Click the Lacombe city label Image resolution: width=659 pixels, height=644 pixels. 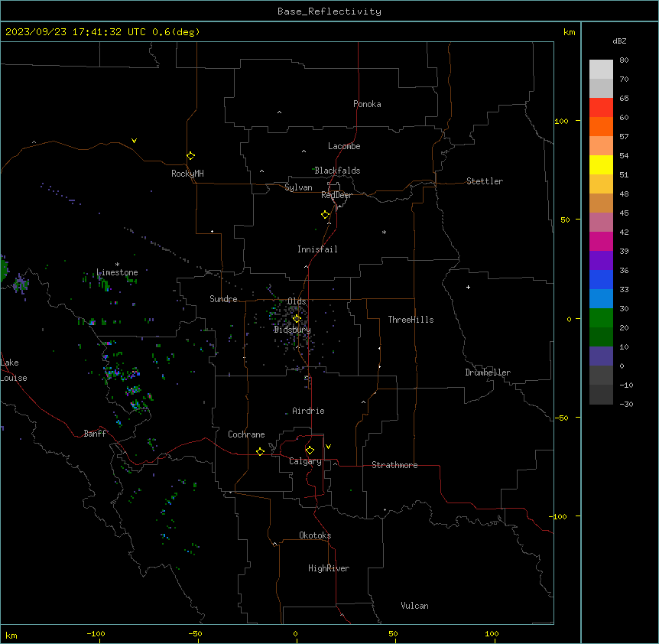pos(344,146)
